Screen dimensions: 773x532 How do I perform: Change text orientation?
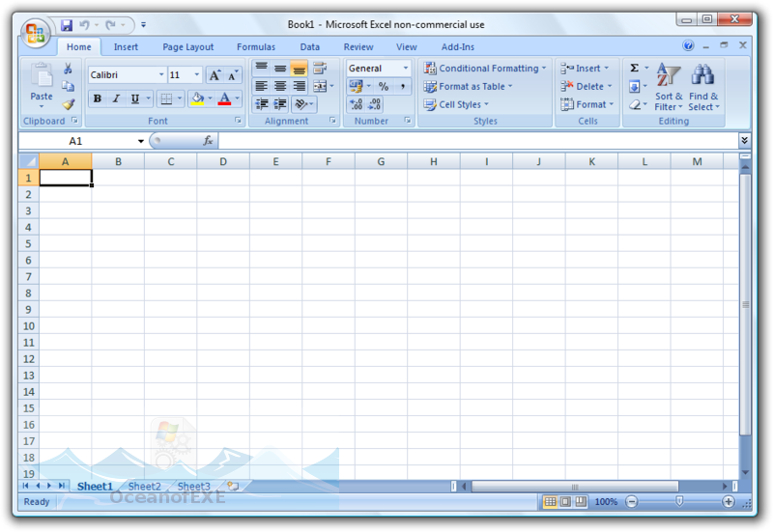tap(301, 104)
